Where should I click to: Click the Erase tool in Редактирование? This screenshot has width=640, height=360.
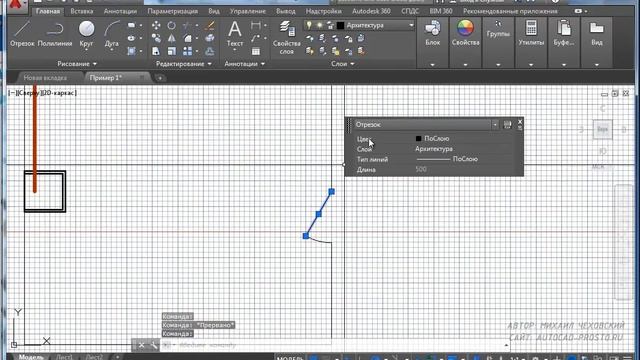pyautogui.click(x=210, y=25)
